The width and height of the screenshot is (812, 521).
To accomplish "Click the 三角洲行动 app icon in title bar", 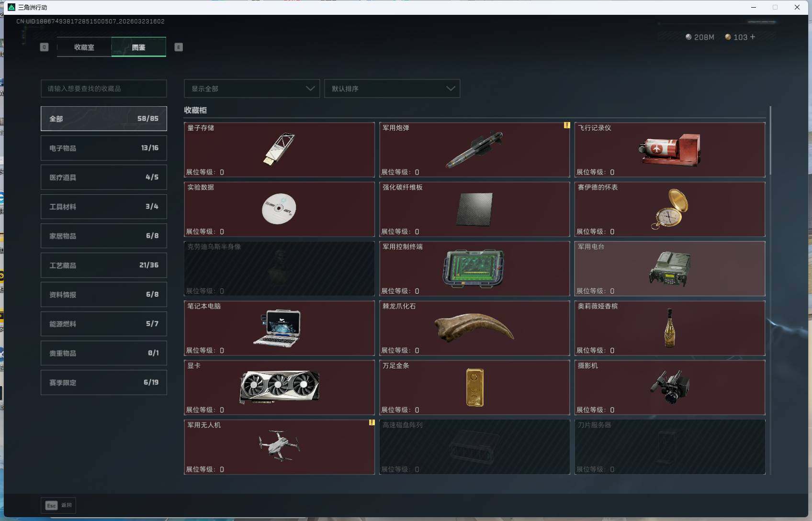I will click(11, 7).
